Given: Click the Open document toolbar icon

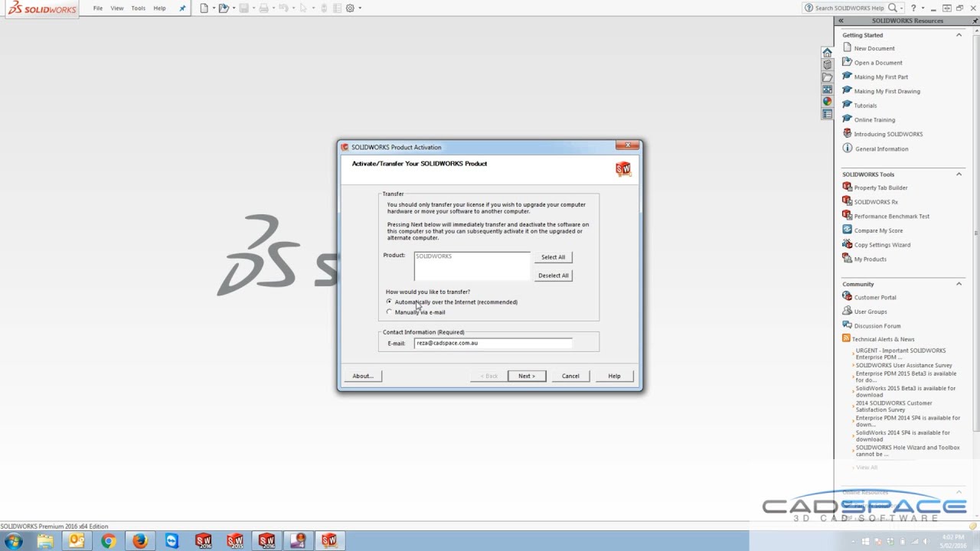Looking at the screenshot, I should (x=223, y=8).
